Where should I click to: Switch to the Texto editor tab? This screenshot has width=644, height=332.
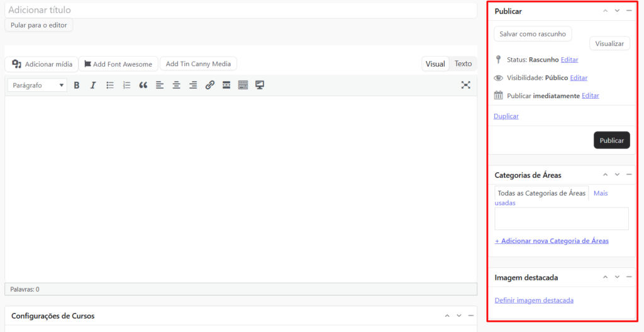point(463,64)
